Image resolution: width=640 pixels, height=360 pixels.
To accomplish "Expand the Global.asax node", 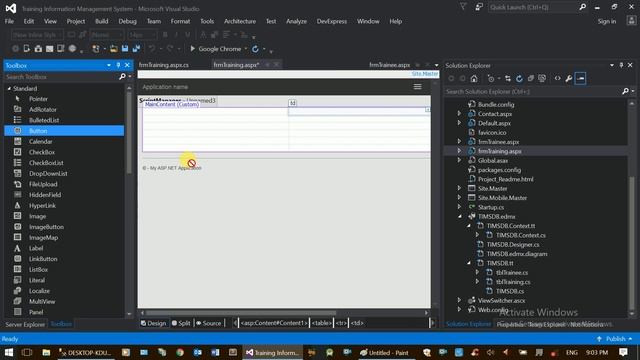I will point(459,160).
